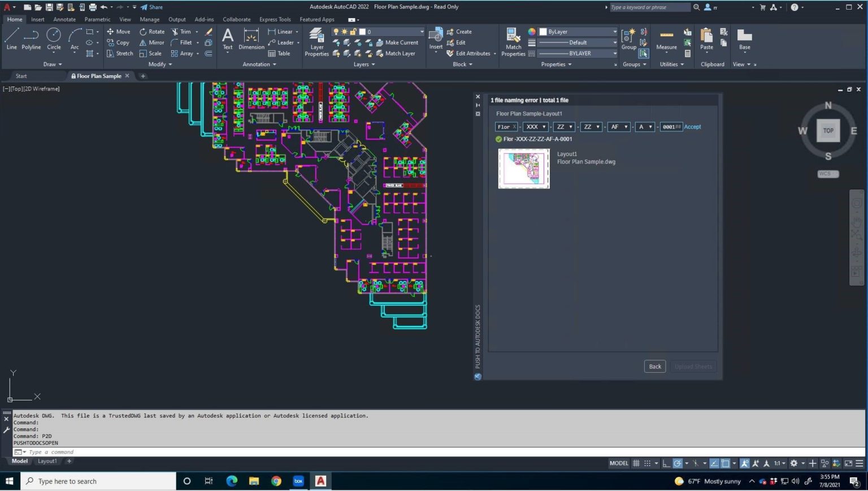This screenshot has width=868, height=491.
Task: Activate the Circle tool
Action: pyautogui.click(x=54, y=40)
